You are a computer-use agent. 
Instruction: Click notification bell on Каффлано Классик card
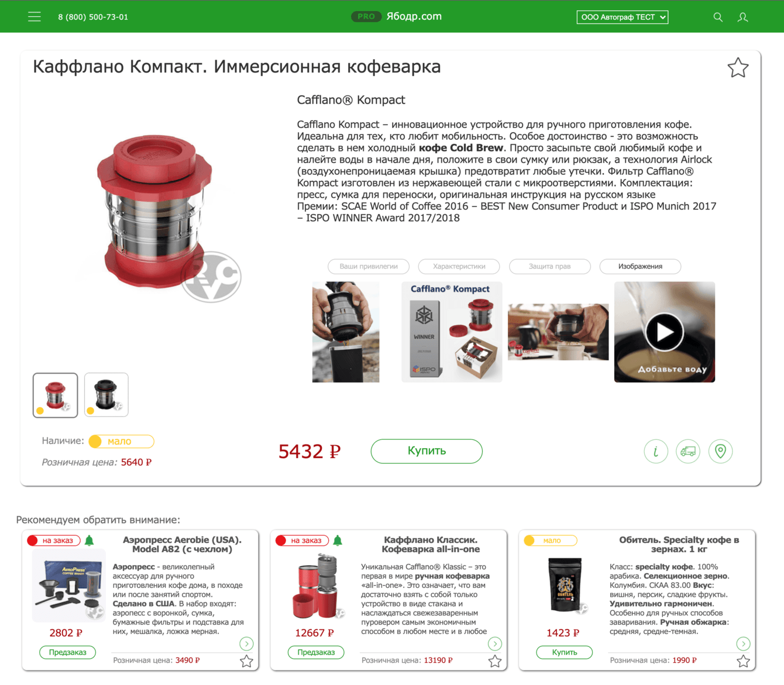tap(338, 541)
